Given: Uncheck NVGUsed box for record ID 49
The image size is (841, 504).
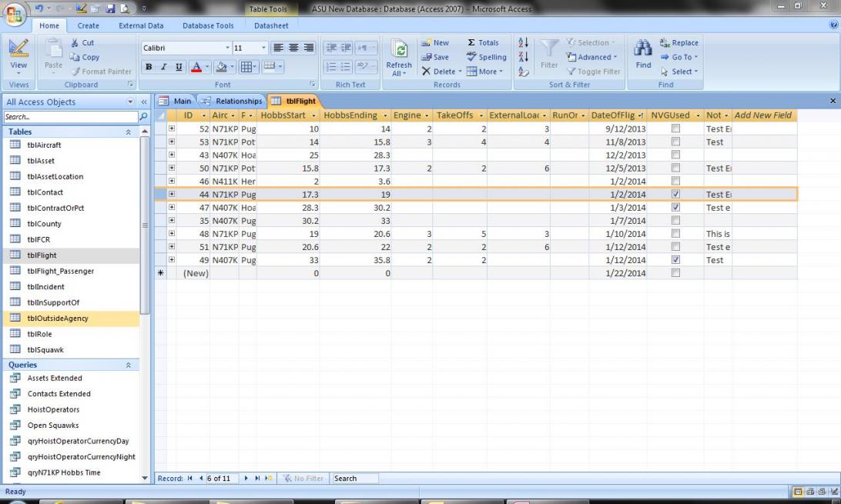Looking at the screenshot, I should pyautogui.click(x=675, y=260).
